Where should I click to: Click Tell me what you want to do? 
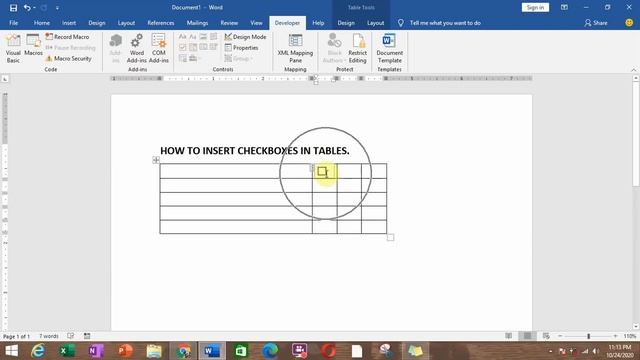[445, 23]
